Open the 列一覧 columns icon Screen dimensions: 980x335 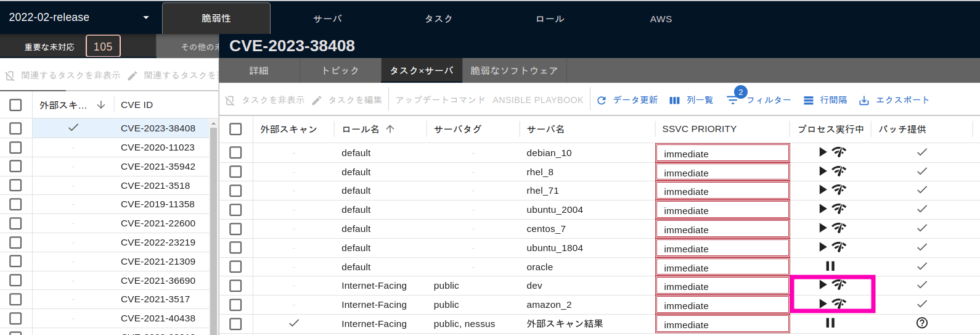pos(674,100)
